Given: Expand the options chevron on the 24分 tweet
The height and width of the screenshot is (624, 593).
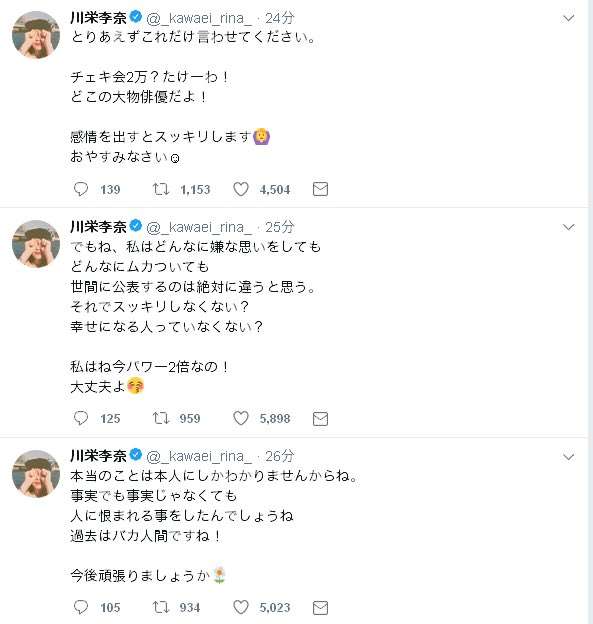Looking at the screenshot, I should click(x=568, y=18).
